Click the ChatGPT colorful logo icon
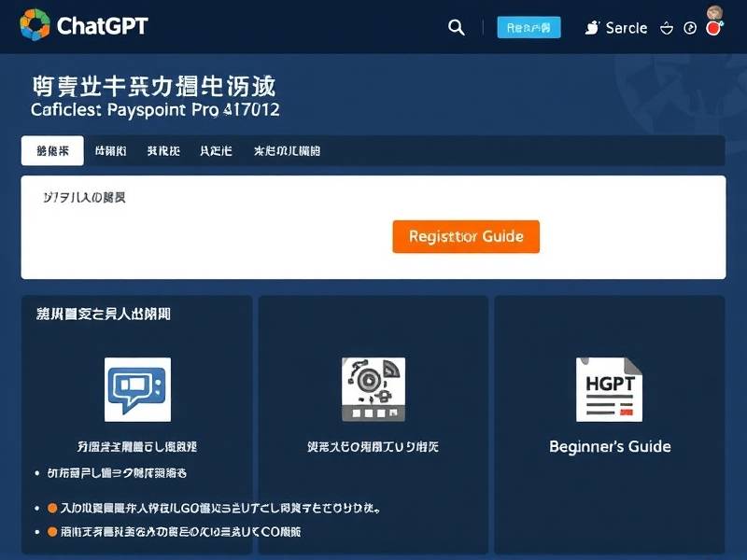Viewport: 747px width, 560px height. pos(35,25)
